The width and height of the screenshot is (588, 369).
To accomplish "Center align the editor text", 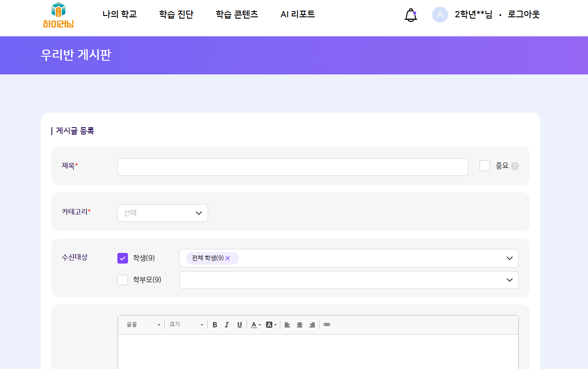I will 300,325.
